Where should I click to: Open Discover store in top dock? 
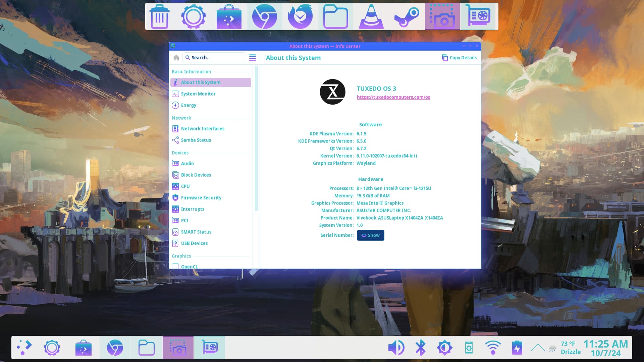[229, 16]
